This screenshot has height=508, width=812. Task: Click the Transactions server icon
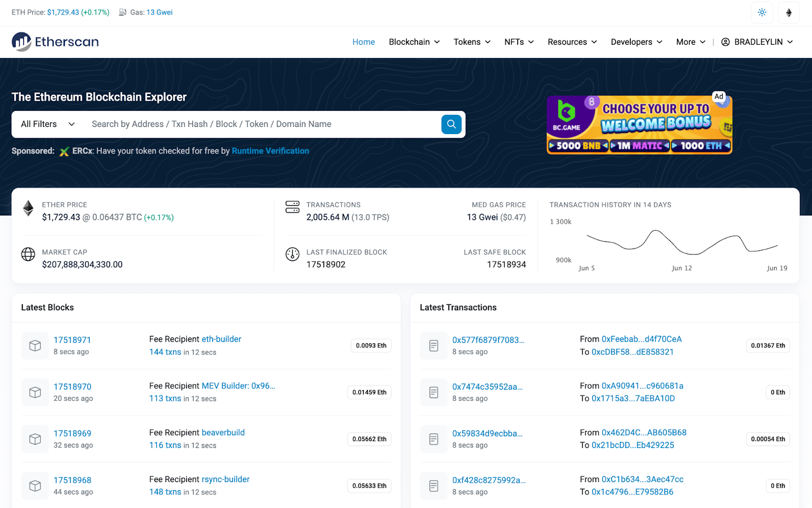click(292, 207)
